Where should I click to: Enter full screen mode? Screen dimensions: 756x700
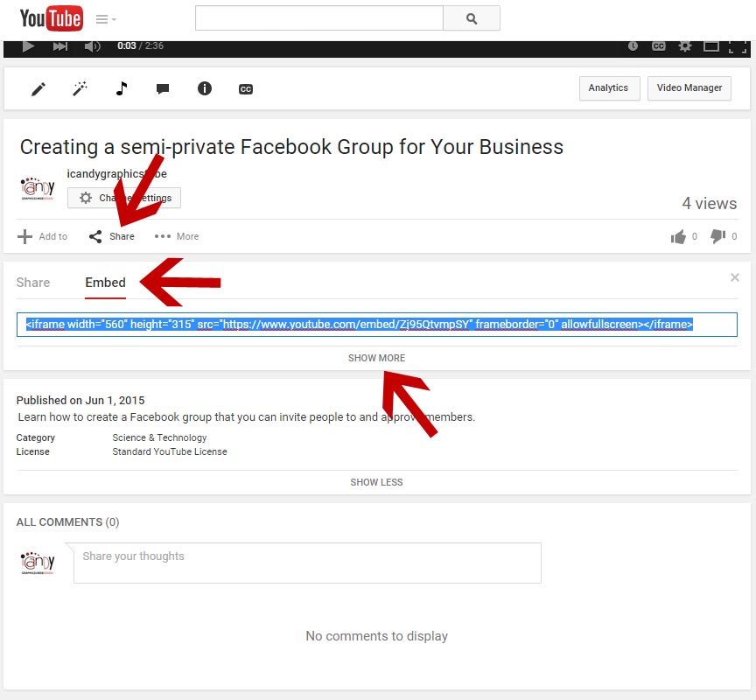[738, 46]
